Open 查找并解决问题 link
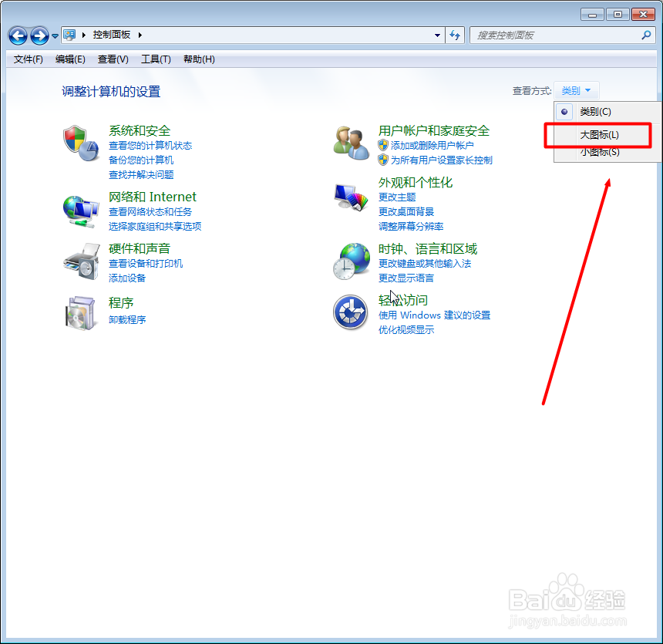Viewport: 663px width, 644px height. click(x=141, y=175)
